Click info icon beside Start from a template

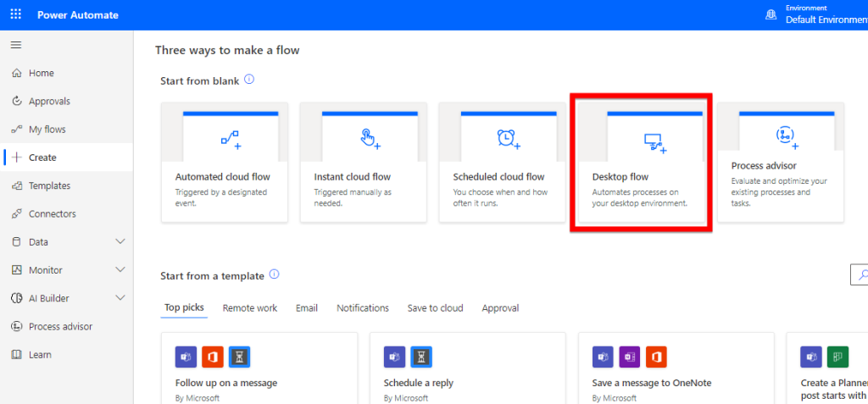pos(274,274)
